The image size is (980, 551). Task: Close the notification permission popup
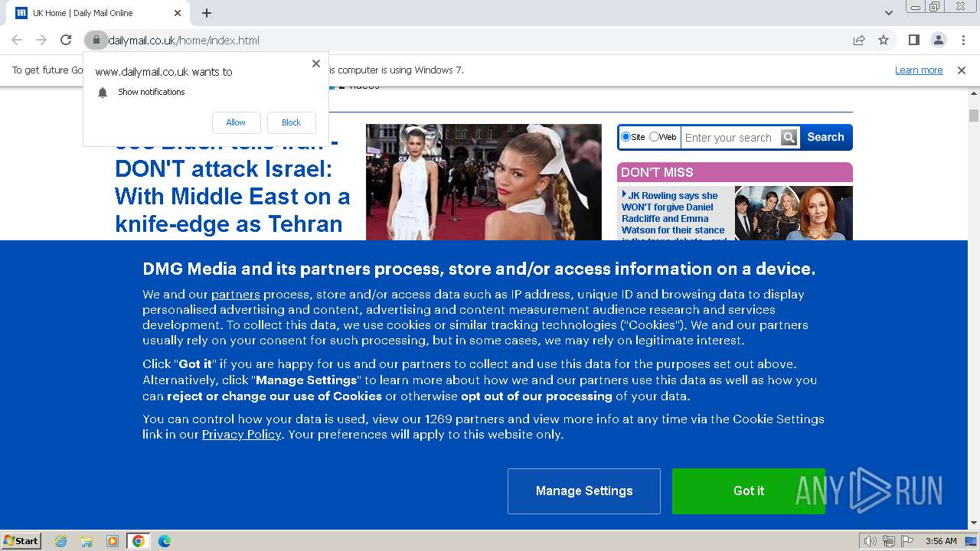(316, 64)
